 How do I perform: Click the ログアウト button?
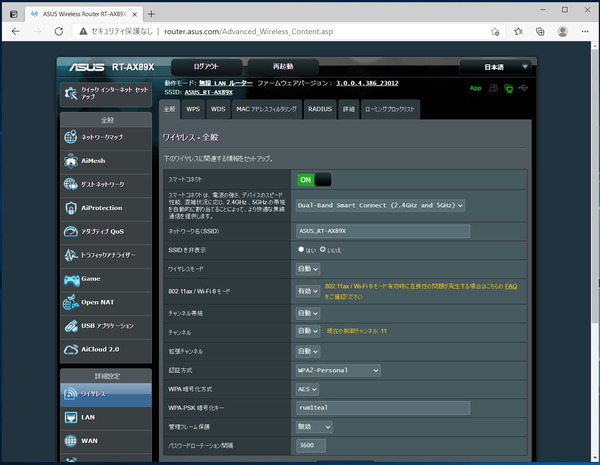point(206,67)
